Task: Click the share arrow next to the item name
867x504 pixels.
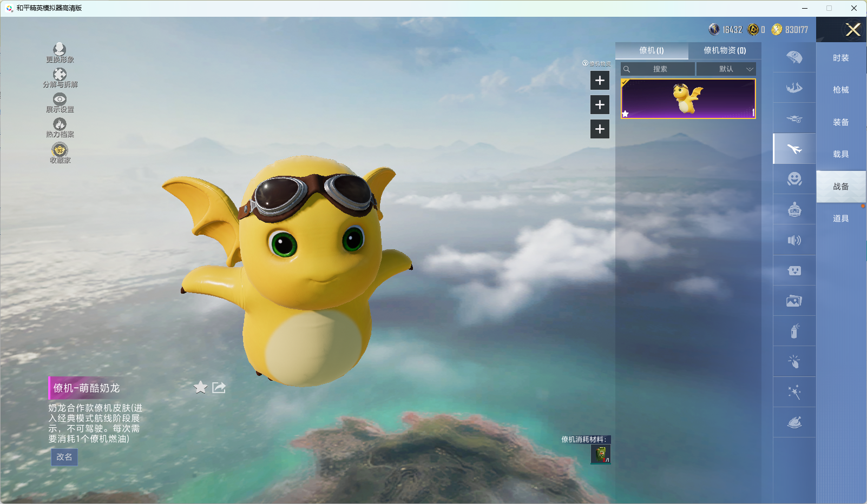Action: pyautogui.click(x=219, y=387)
